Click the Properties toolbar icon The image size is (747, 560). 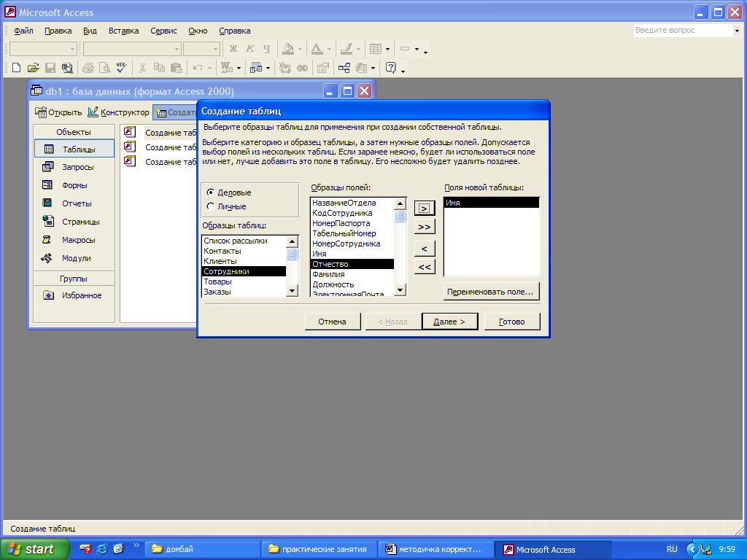click(x=323, y=68)
